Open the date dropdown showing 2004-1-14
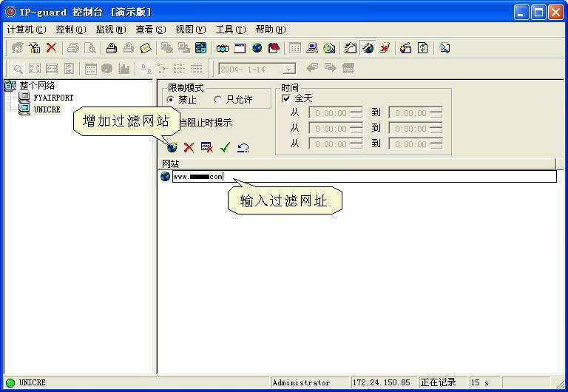Image resolution: width=568 pixels, height=392 pixels. 289,69
